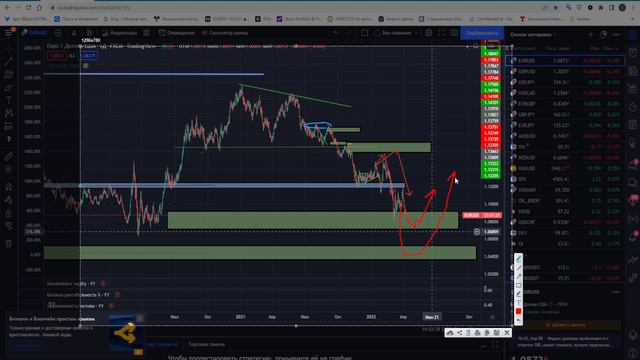Start the Симулятор рынка replay

(225, 33)
